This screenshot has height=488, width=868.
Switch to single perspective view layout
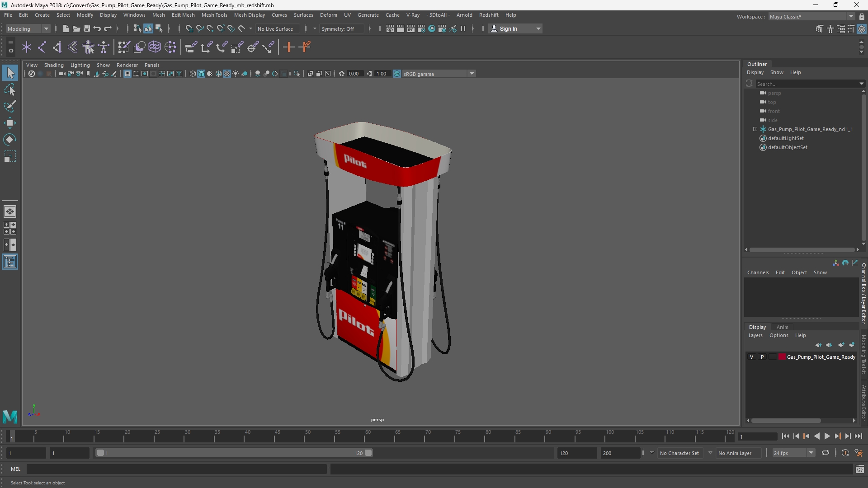pos(10,211)
